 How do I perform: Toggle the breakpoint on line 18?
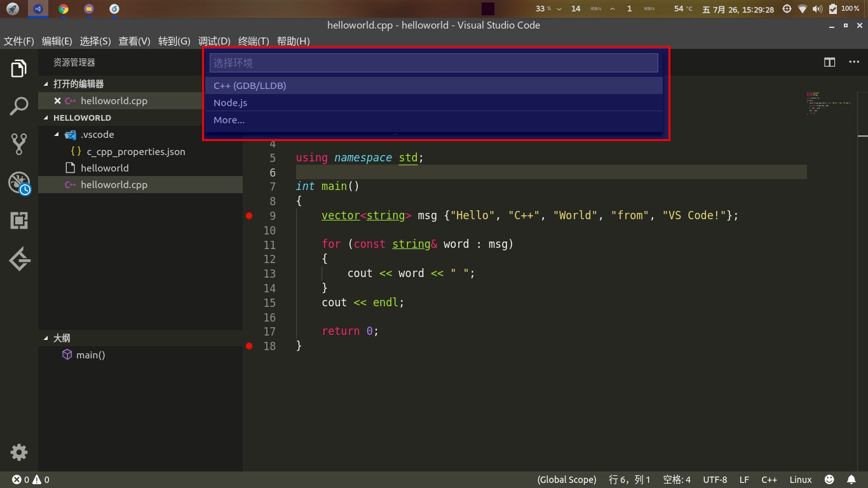point(248,346)
